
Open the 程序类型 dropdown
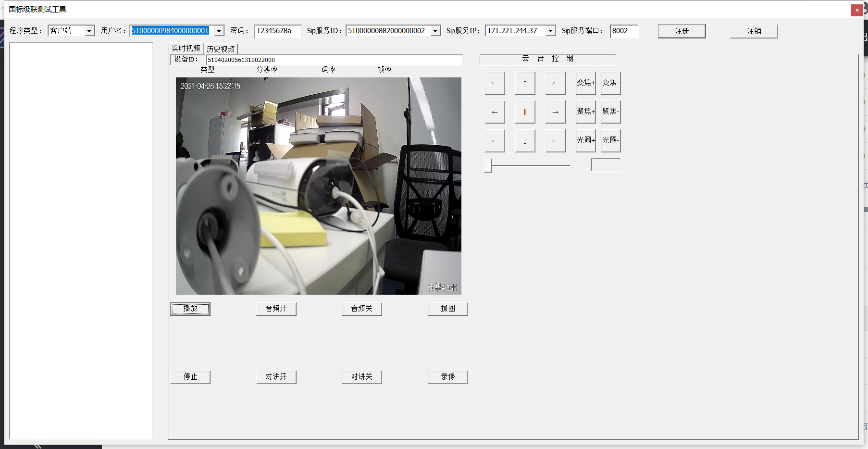pyautogui.click(x=89, y=31)
